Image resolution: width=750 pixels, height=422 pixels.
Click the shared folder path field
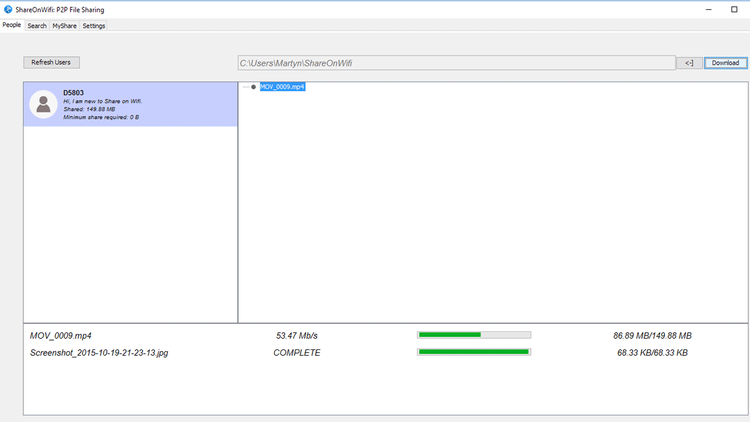[456, 63]
